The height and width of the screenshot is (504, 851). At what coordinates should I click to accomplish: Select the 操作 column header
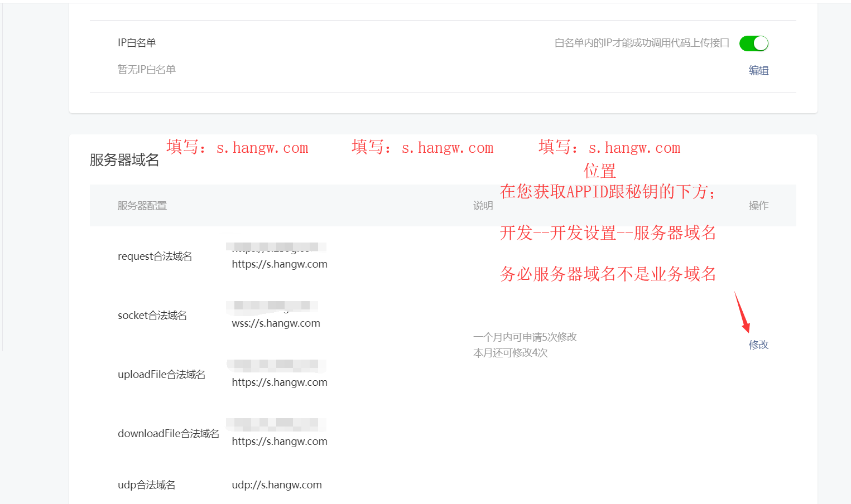coord(758,206)
